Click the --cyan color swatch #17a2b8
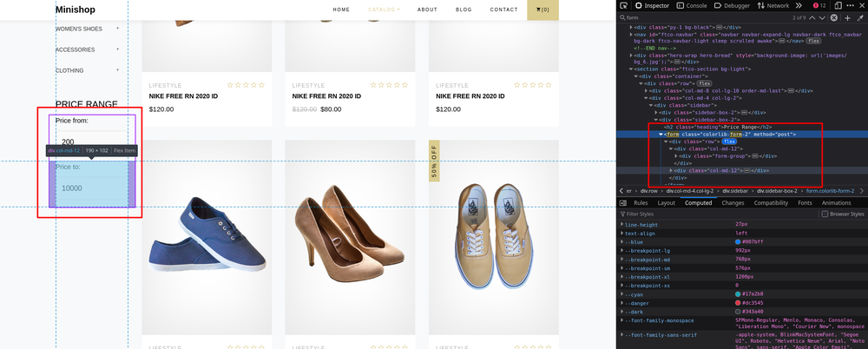The width and height of the screenshot is (868, 349). click(x=738, y=294)
